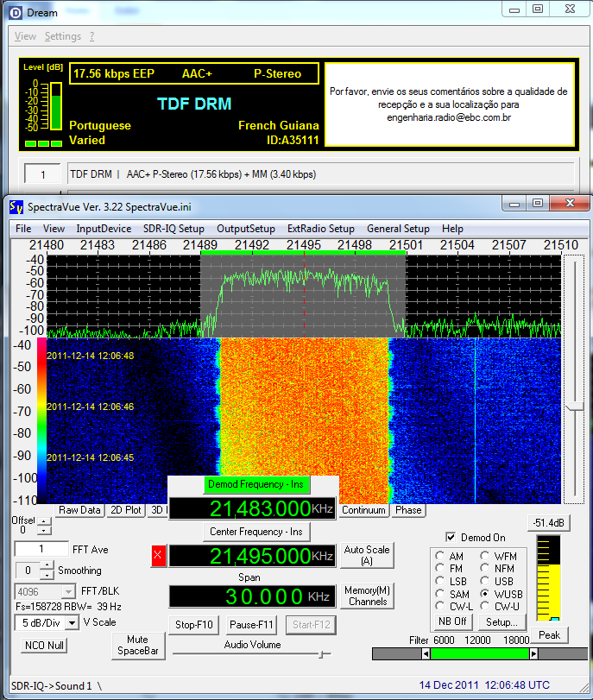
Task: Choose the CW-L demodulation mode
Action: point(441,607)
